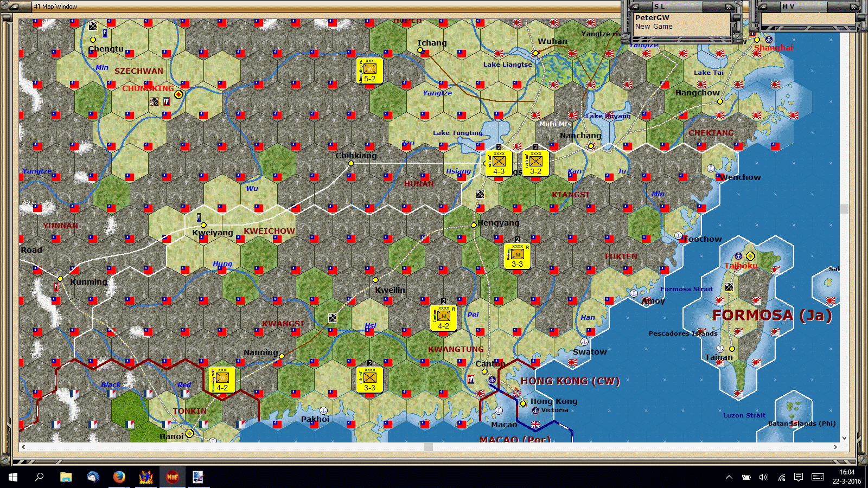Click the Kweiyang city dot
This screenshot has height=488, width=868.
pos(203,225)
